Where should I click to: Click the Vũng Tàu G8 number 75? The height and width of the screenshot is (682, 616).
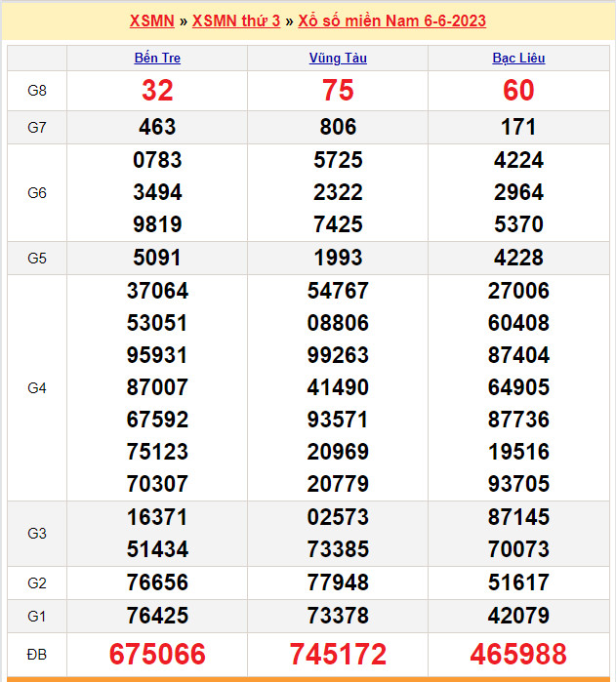coord(338,91)
